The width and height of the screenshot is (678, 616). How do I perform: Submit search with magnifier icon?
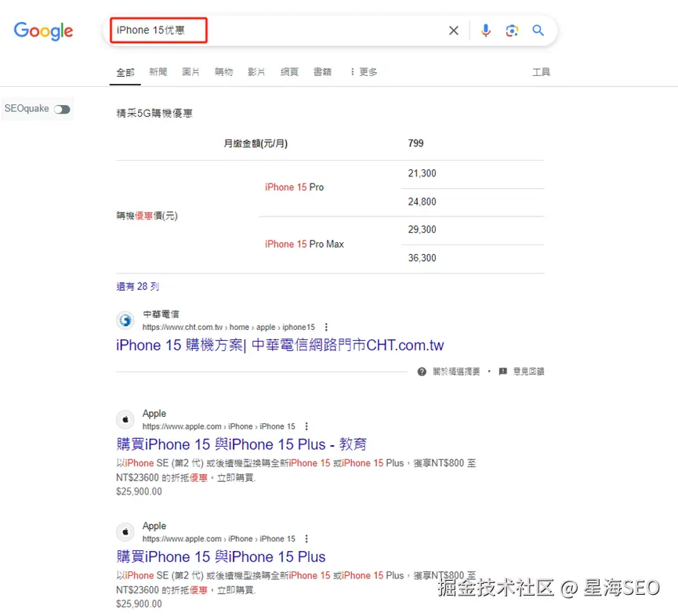[538, 31]
